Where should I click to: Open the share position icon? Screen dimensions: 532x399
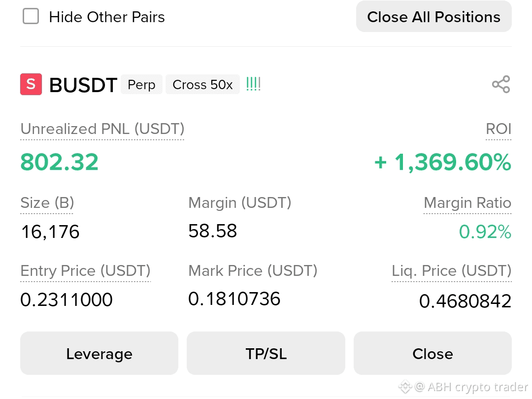coord(501,84)
